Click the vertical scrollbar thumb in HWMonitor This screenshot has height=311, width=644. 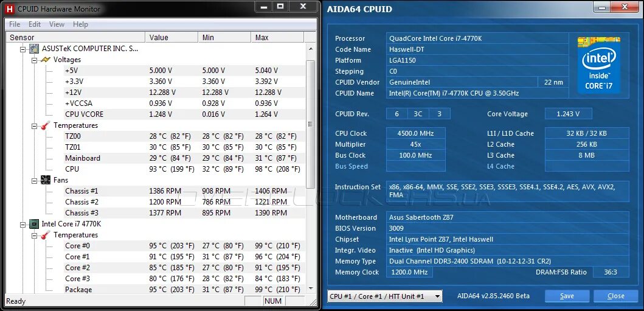(x=311, y=124)
